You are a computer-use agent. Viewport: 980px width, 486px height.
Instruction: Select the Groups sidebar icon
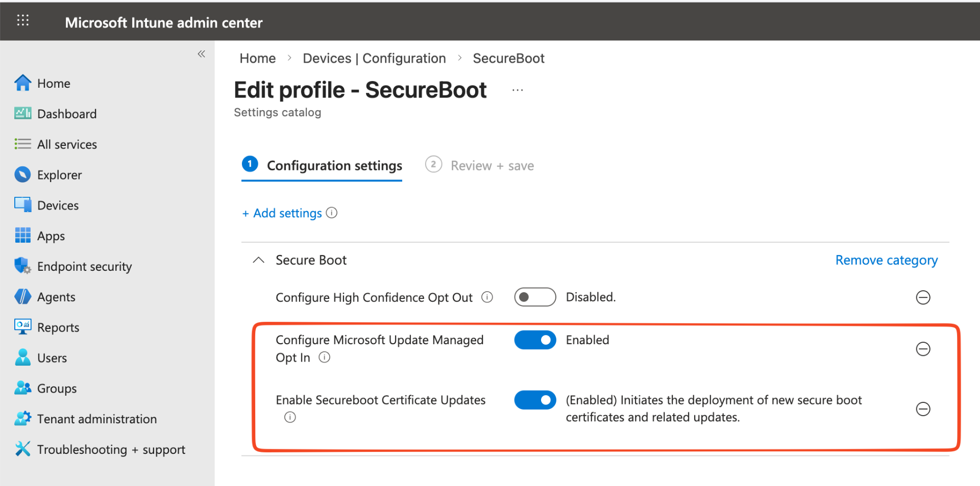[22, 388]
